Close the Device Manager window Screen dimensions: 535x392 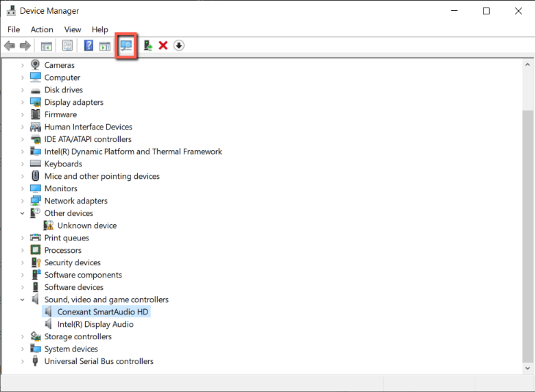pyautogui.click(x=519, y=11)
